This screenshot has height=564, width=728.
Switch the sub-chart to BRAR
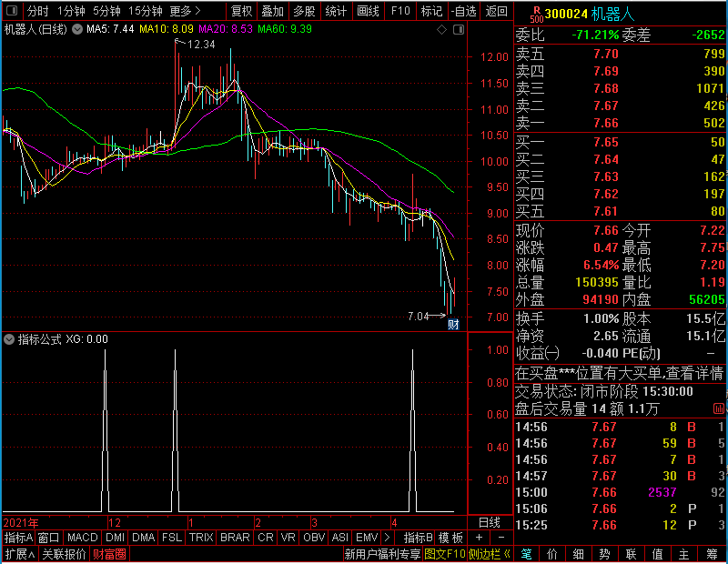click(x=235, y=538)
